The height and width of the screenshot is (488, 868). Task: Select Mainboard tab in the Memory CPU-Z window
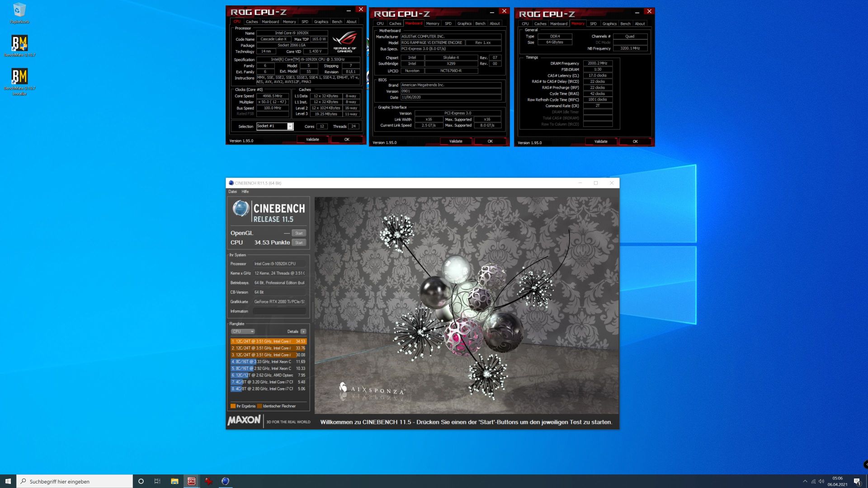(559, 23)
